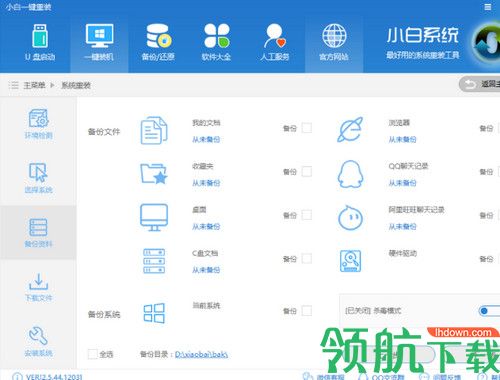
Task: Open the hamburger menu in title bar
Action: coord(487,7)
